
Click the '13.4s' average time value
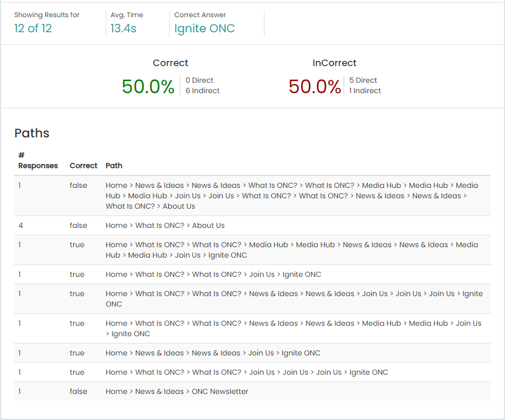[x=123, y=28]
